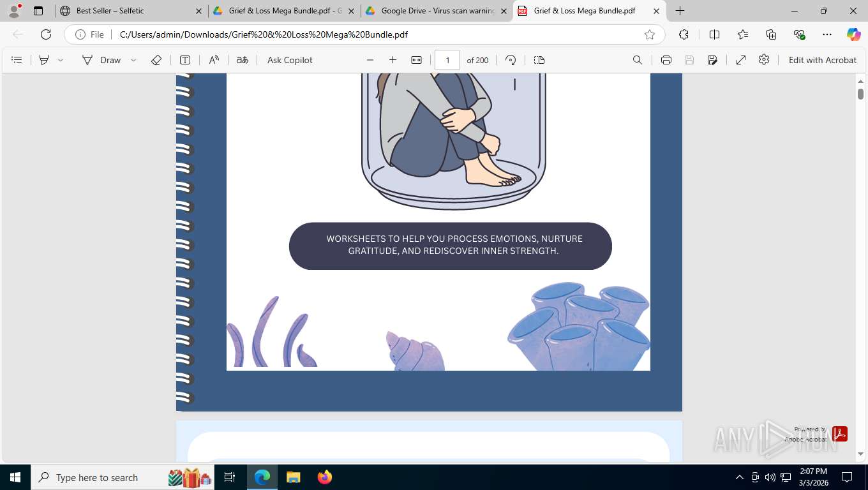Open the table of contents panel
The image size is (868, 490).
point(17,60)
